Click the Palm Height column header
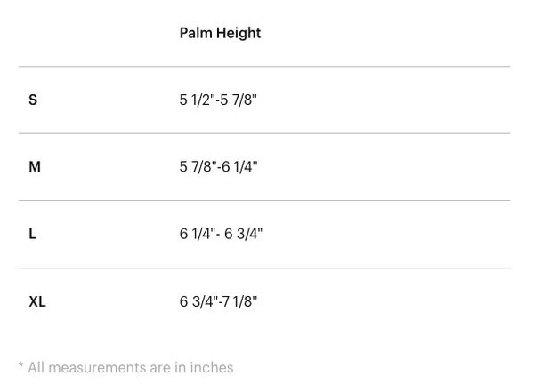534x392 pixels. tap(220, 33)
